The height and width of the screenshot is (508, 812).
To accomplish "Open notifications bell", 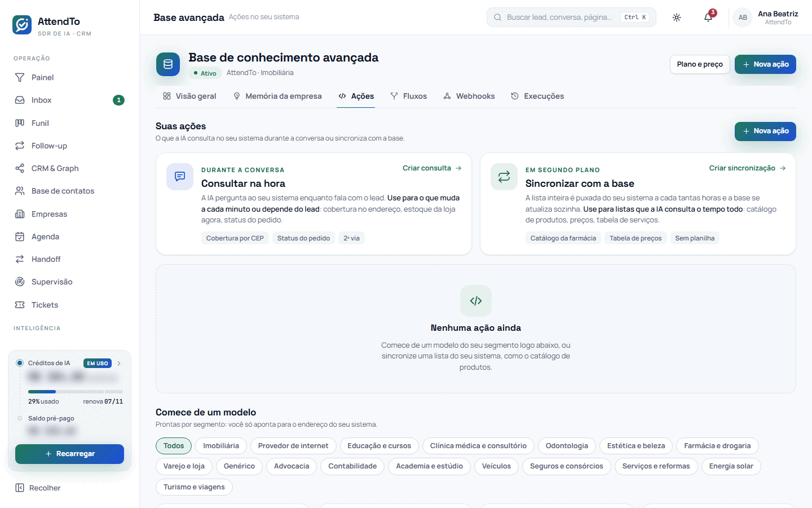I will (708, 17).
